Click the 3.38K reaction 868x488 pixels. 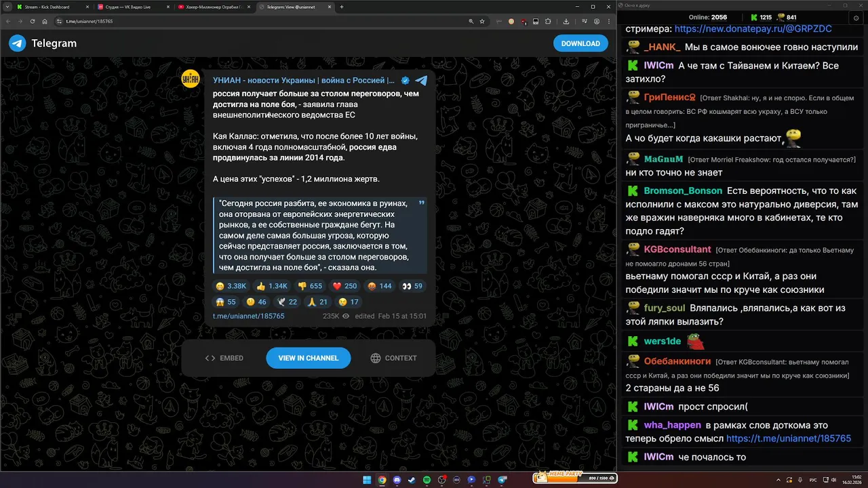[231, 286]
